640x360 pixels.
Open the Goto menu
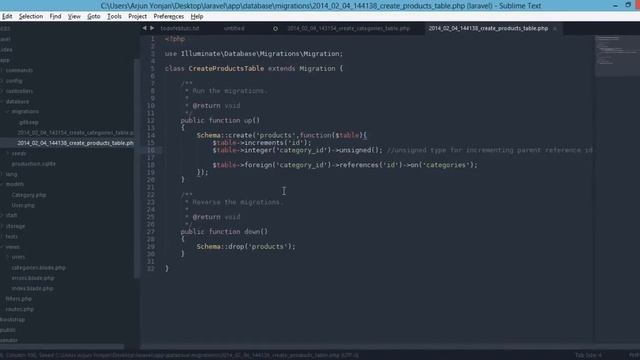93,16
